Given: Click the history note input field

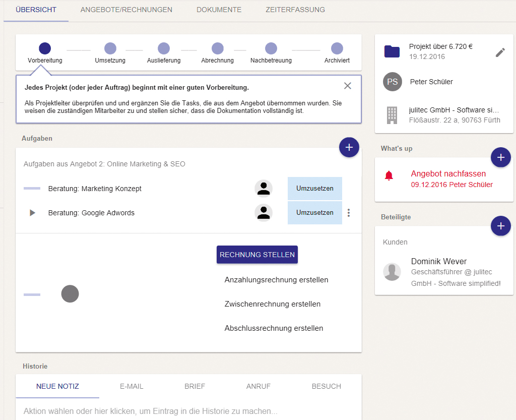Looking at the screenshot, I should coord(151,411).
